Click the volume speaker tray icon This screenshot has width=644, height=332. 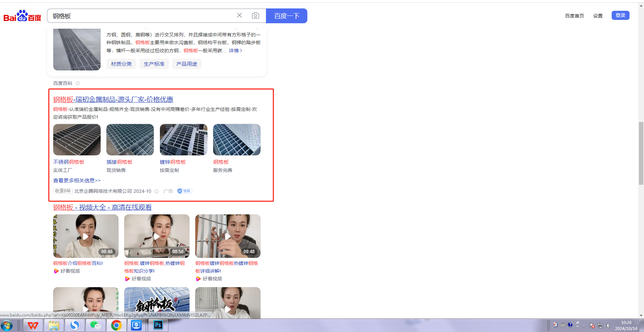click(608, 326)
